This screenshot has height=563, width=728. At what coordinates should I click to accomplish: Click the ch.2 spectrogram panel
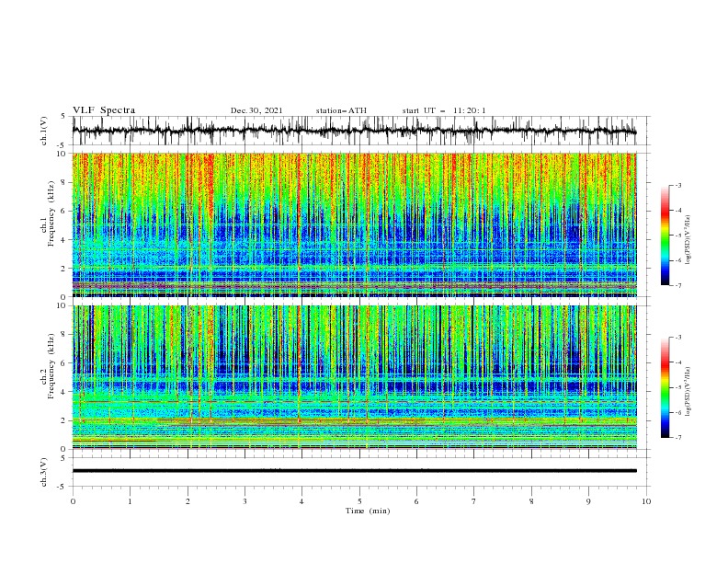coord(354,377)
